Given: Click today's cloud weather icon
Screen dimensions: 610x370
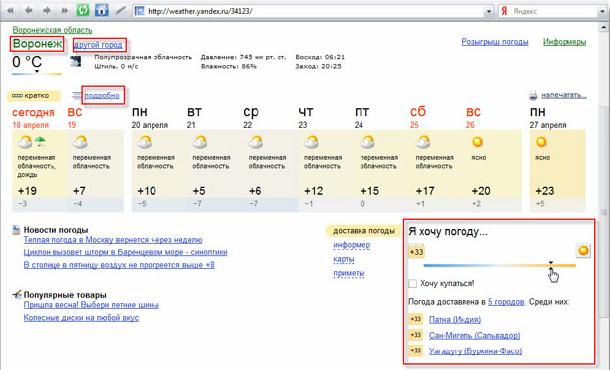Looking at the screenshot, I should click(25, 142).
